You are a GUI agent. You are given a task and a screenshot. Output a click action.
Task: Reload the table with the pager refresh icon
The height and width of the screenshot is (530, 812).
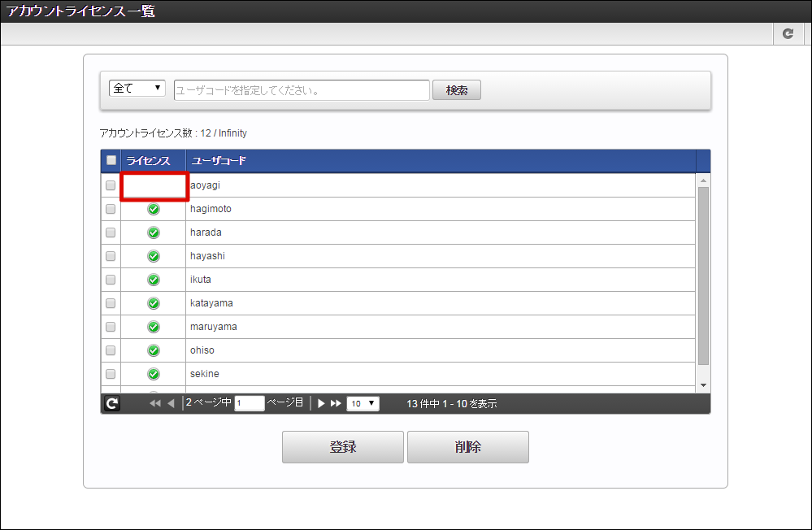point(112,403)
